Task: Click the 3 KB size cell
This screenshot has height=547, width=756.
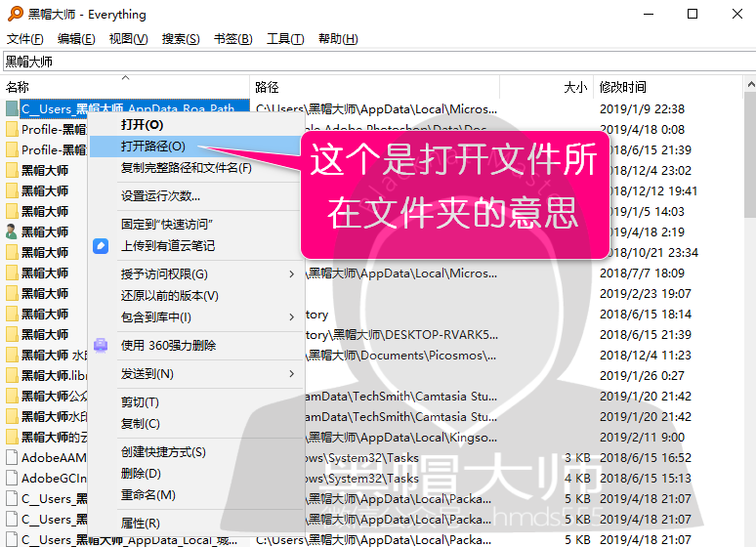Action: [x=577, y=458]
